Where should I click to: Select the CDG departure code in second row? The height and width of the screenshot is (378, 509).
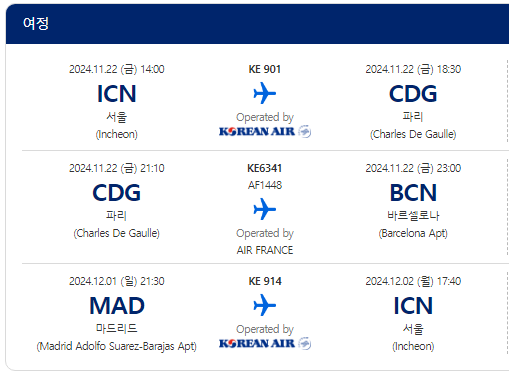tap(117, 193)
